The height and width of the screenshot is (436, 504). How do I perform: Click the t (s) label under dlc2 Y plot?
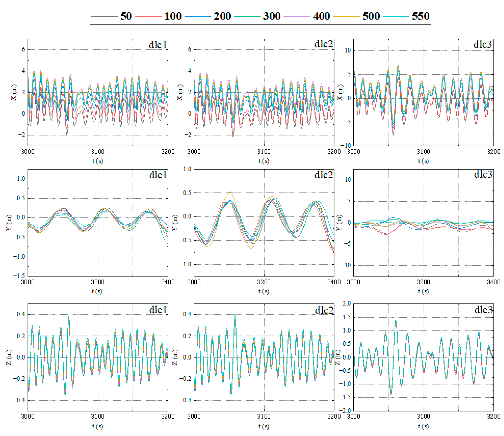264,291
